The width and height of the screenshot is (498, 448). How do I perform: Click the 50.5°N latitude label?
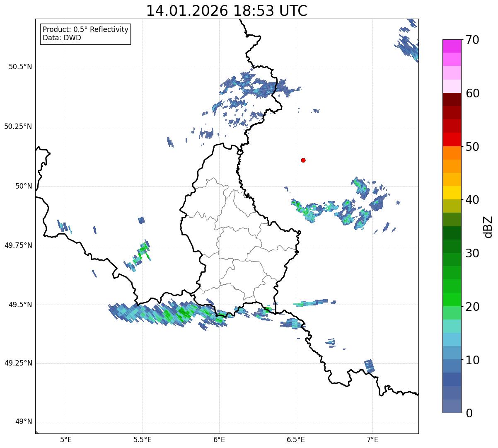(x=20, y=67)
